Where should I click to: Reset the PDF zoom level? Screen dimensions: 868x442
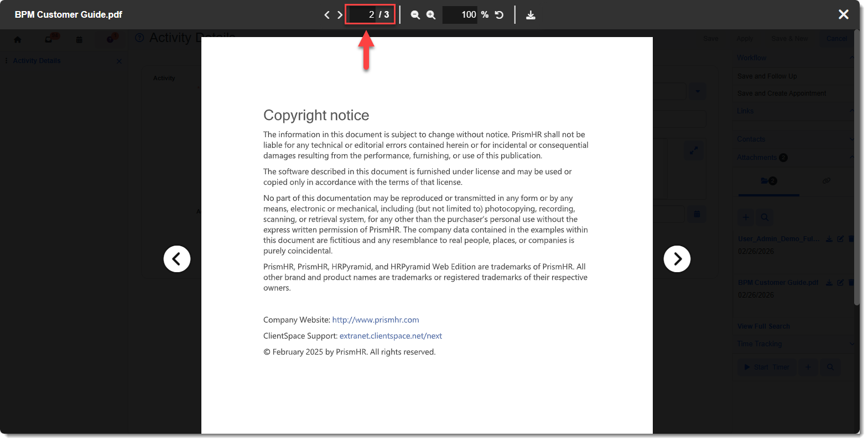[499, 15]
